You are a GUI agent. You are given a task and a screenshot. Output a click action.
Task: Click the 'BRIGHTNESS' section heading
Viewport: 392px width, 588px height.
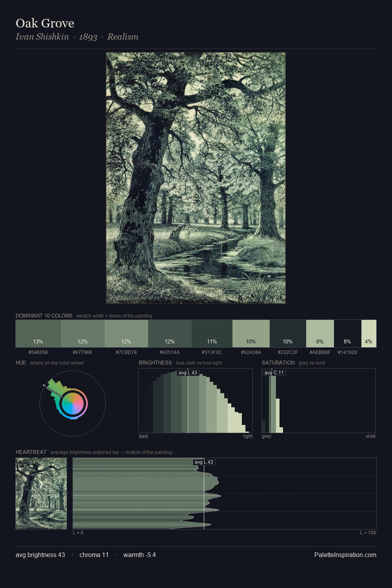[x=155, y=363]
